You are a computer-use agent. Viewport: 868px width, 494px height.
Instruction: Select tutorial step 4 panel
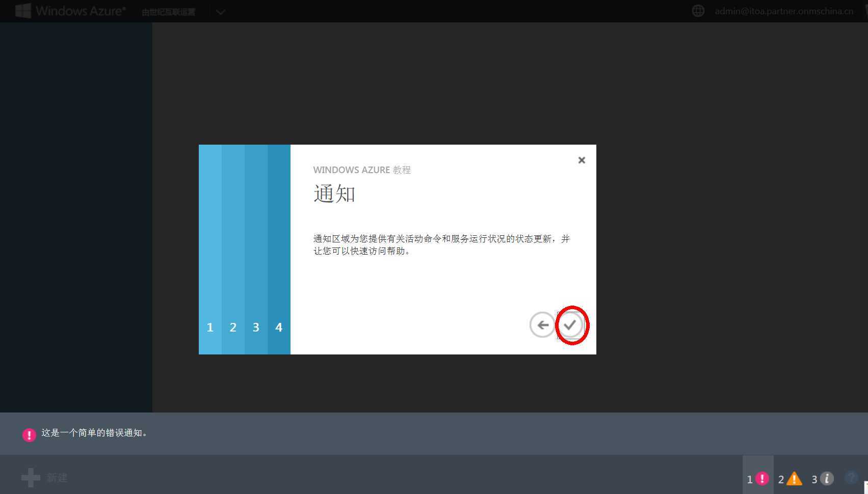(x=279, y=250)
